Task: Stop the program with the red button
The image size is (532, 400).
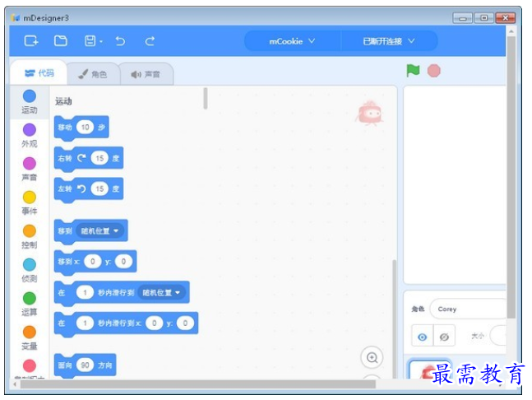Action: point(433,71)
